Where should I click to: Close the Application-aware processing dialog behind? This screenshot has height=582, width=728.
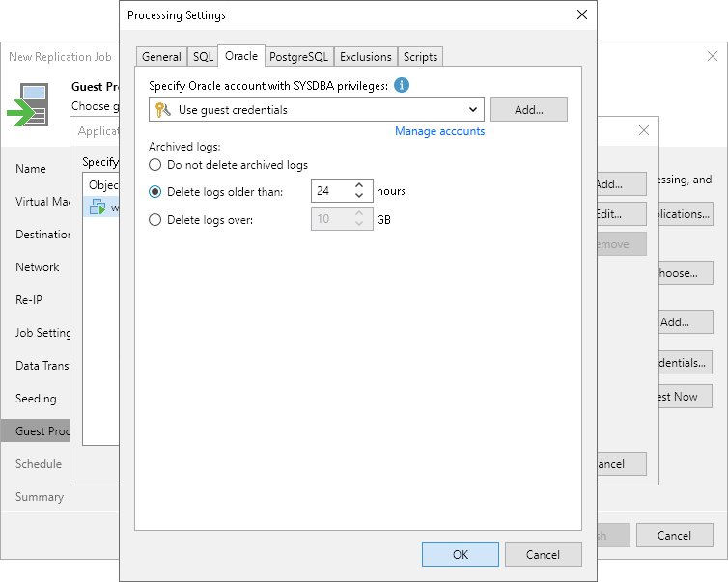click(x=643, y=130)
